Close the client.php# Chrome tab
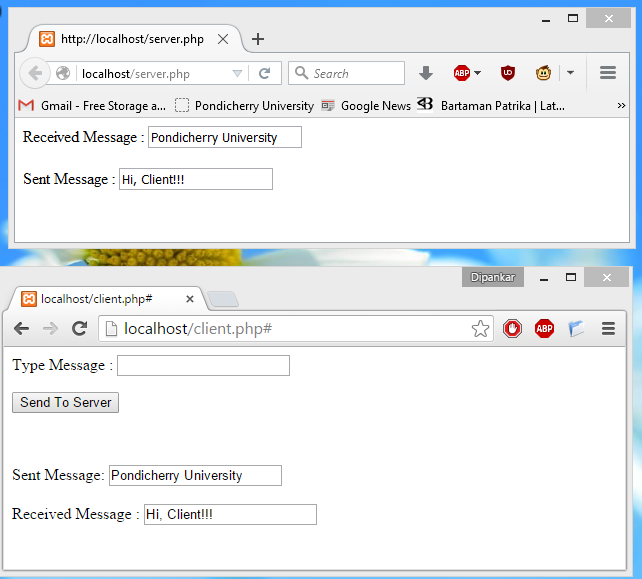 (190, 299)
